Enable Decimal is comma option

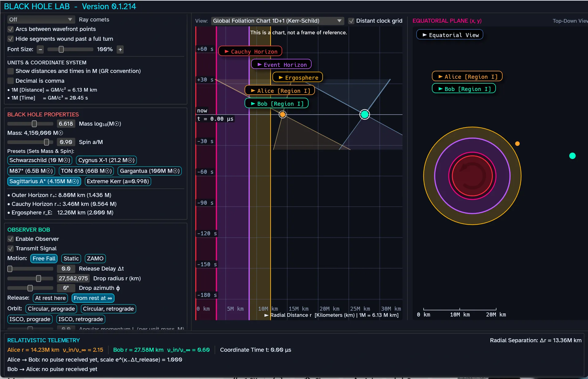tap(10, 81)
